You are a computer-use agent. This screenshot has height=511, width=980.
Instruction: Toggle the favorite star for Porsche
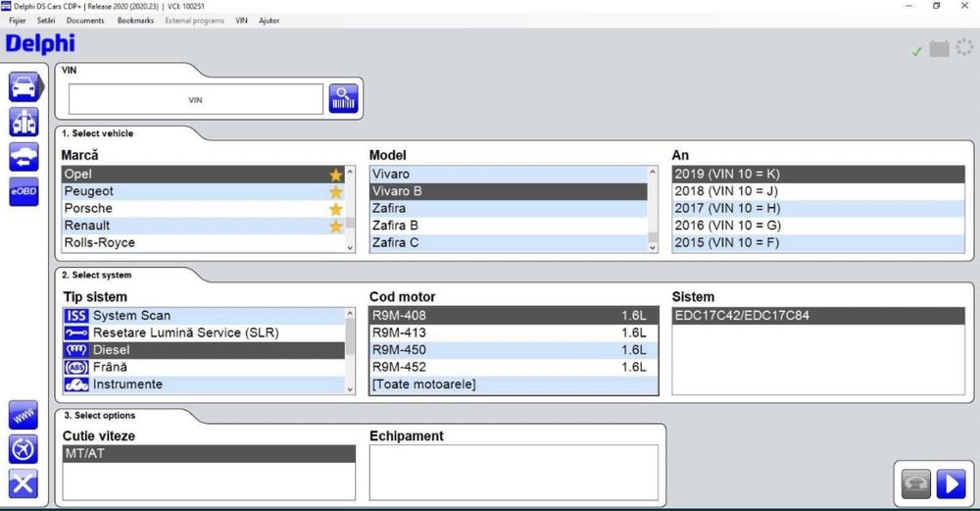[x=335, y=208]
